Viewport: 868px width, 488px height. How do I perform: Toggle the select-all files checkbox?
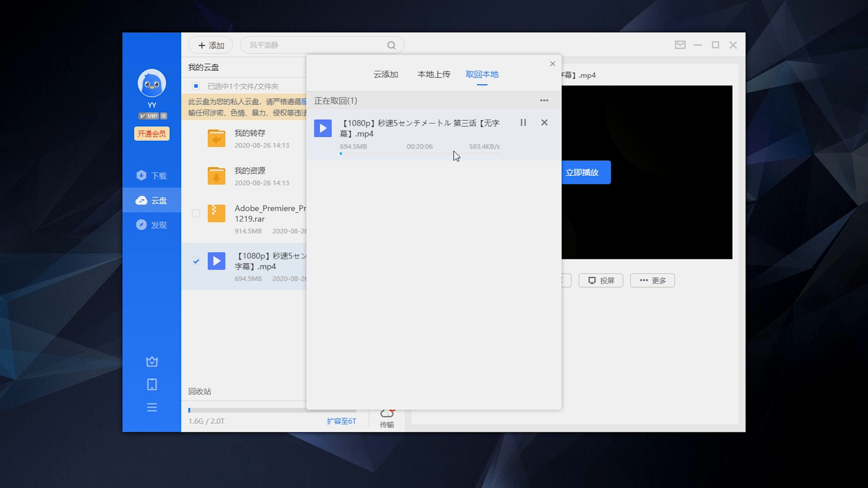tap(196, 86)
